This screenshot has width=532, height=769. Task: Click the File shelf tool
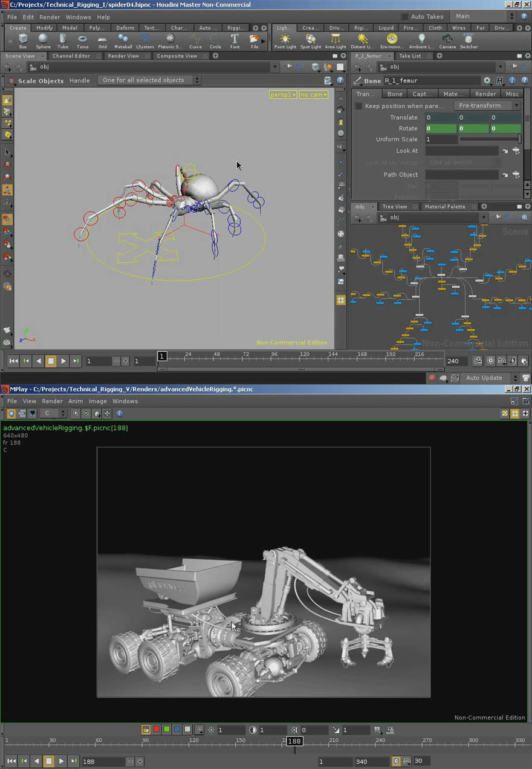[255, 41]
